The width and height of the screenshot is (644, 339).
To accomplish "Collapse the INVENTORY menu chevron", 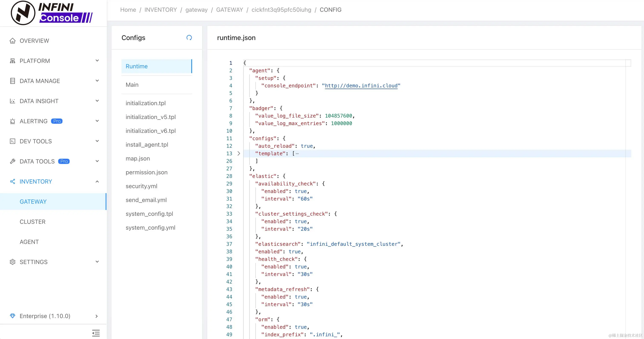I will [x=97, y=181].
